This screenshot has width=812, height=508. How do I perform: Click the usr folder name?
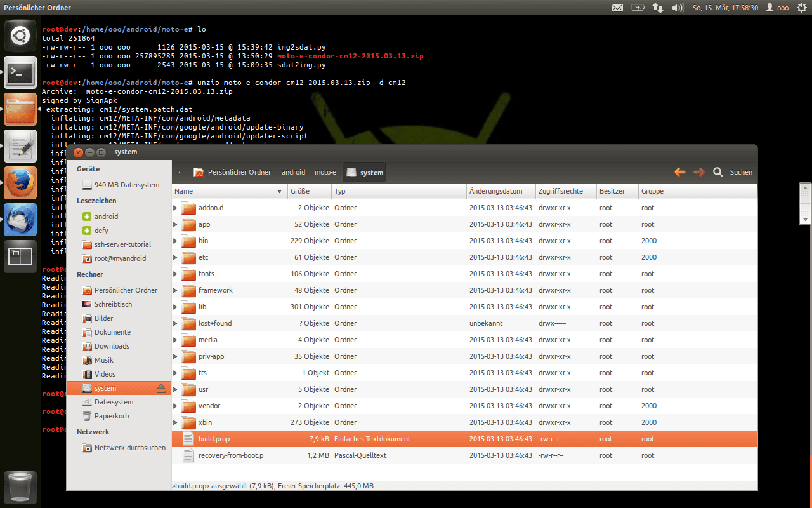tap(203, 389)
